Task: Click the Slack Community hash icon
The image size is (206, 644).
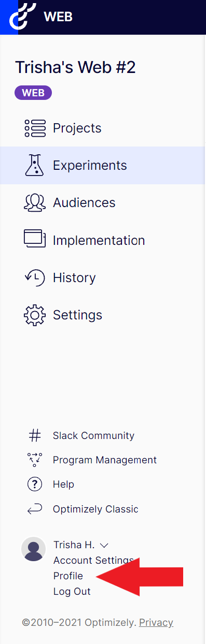Action: click(x=34, y=435)
